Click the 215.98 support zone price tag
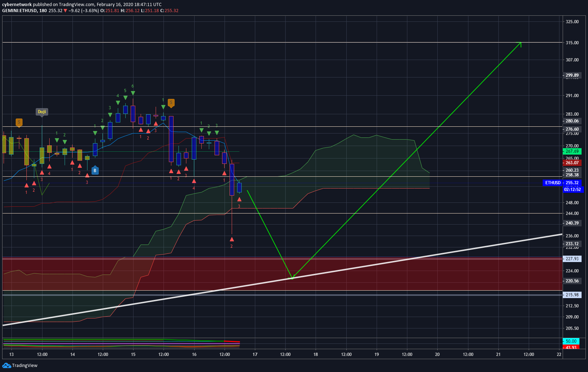Screen dimensions: 588x372 (x=572, y=295)
